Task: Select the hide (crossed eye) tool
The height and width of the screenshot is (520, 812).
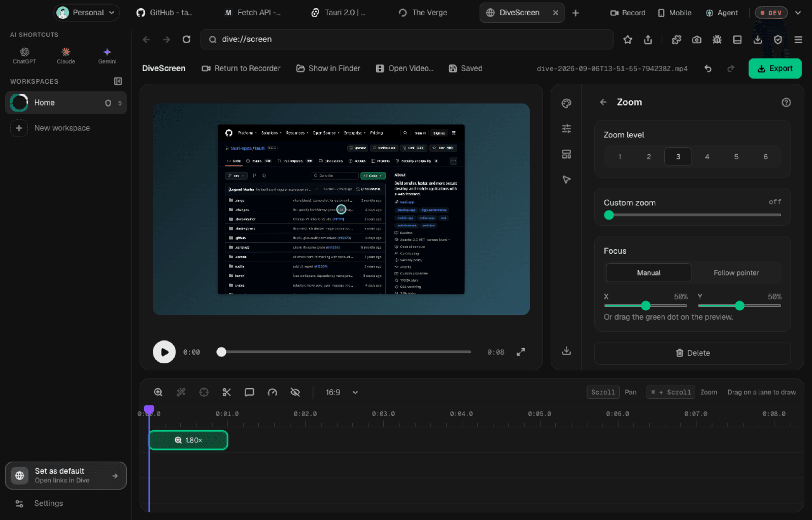Action: click(295, 392)
